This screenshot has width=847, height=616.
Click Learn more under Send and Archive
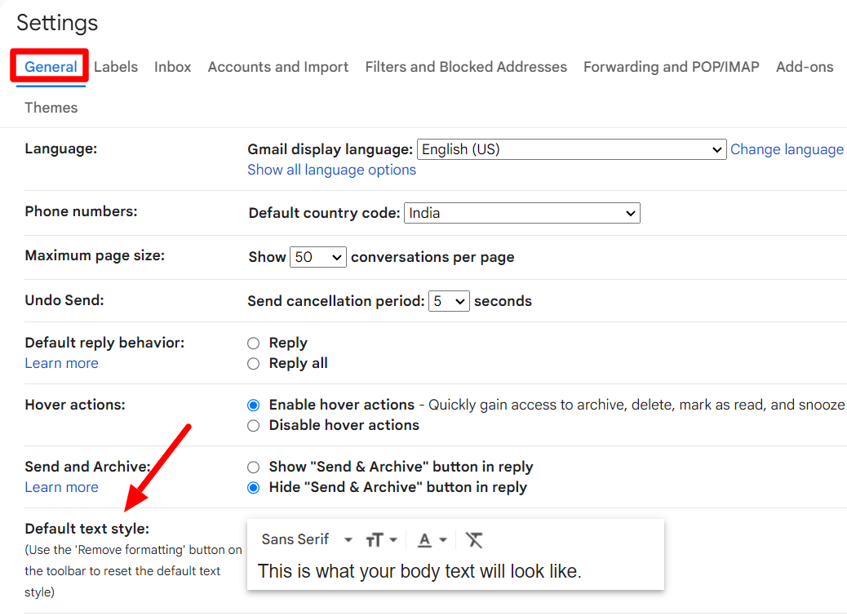pos(61,488)
